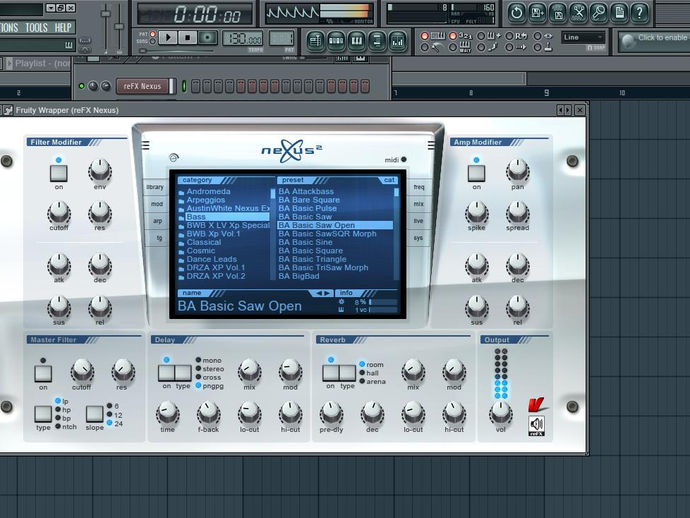Select the Andromeda category folder
690x518 pixels.
click(208, 191)
